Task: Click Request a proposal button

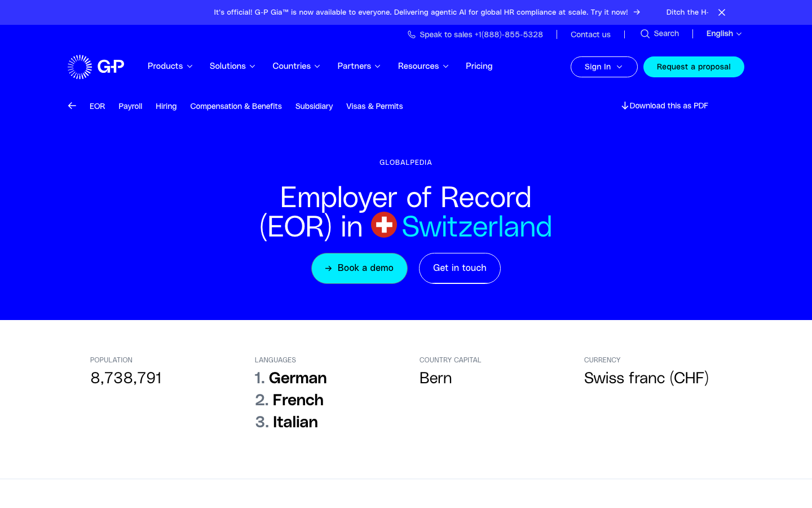Action: click(x=694, y=67)
